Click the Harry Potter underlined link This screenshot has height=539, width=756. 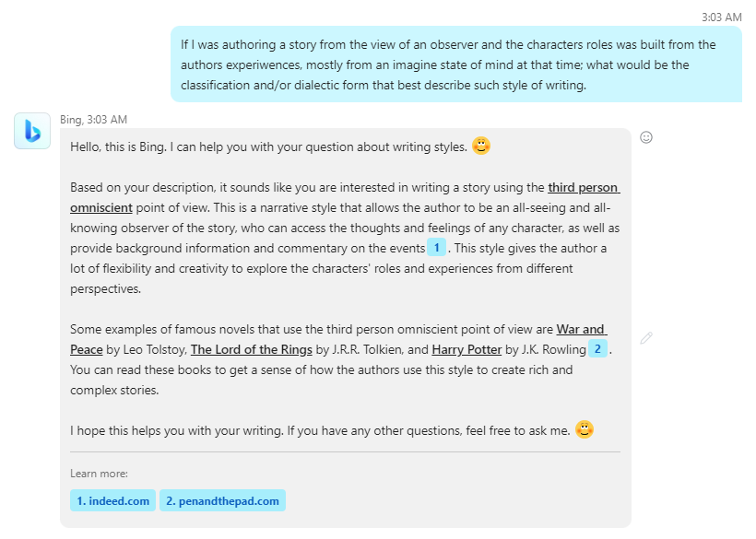(467, 350)
